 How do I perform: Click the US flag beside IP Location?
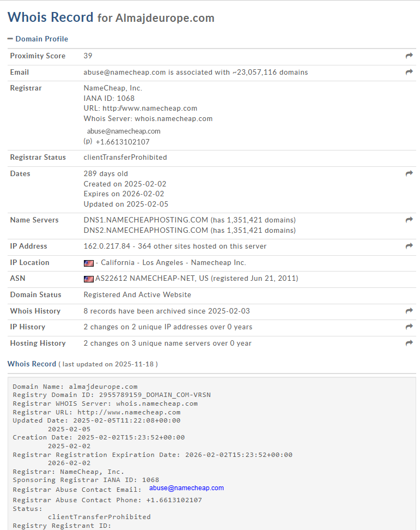[89, 263]
